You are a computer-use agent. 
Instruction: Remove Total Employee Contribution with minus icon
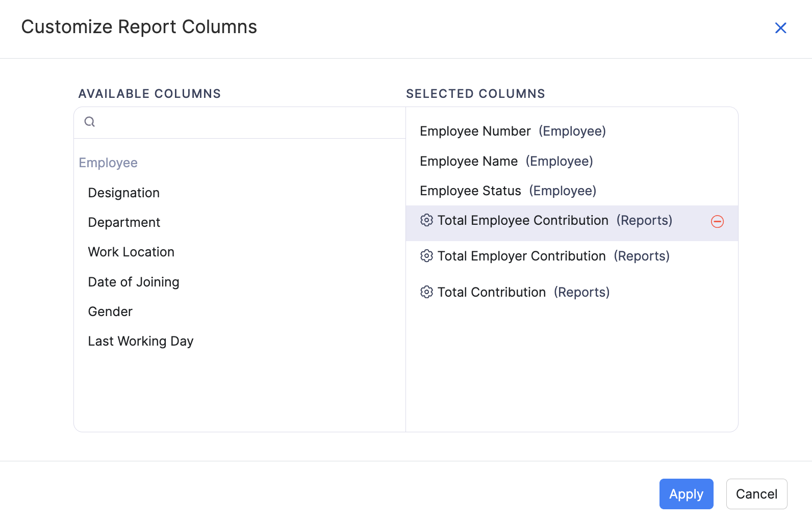717,221
